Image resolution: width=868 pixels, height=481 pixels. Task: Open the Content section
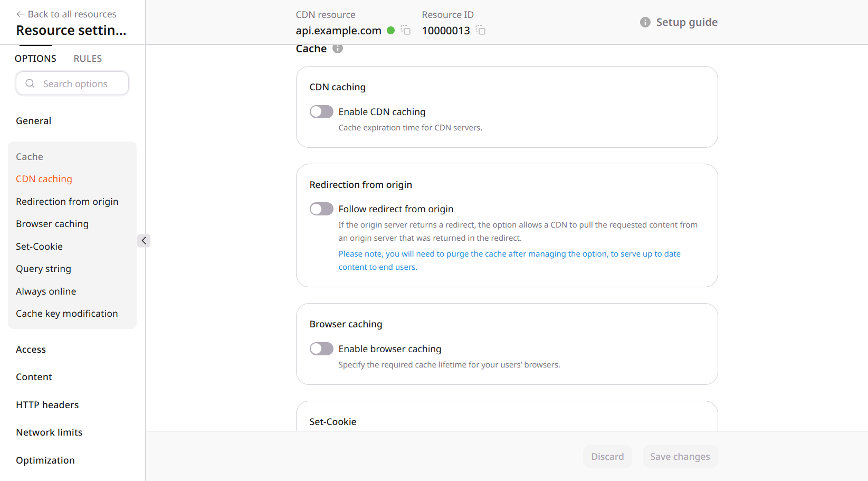coord(34,377)
